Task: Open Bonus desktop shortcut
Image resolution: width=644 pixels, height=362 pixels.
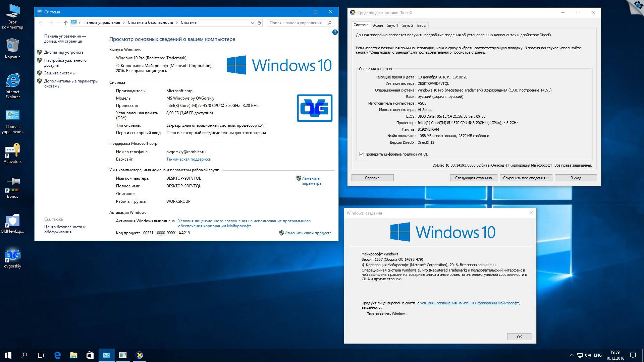Action: click(12, 188)
